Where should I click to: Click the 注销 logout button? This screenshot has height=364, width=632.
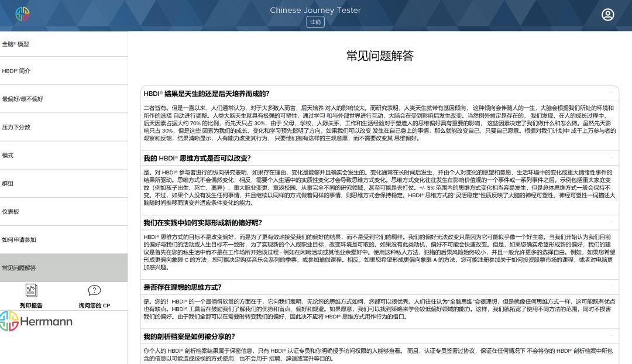315,22
